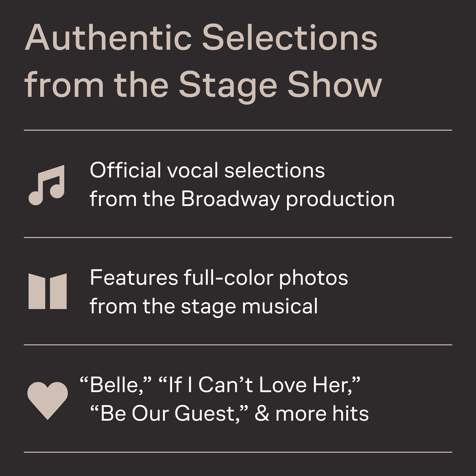Viewport: 476px width, 476px height.
Task: Click the divider above the heart section
Action: (238, 345)
